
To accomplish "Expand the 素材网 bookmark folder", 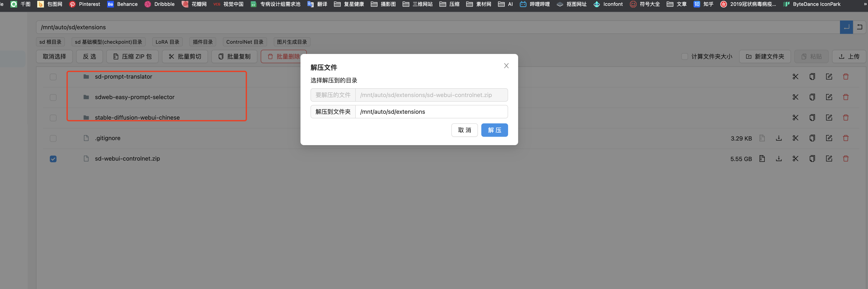I will pyautogui.click(x=479, y=4).
